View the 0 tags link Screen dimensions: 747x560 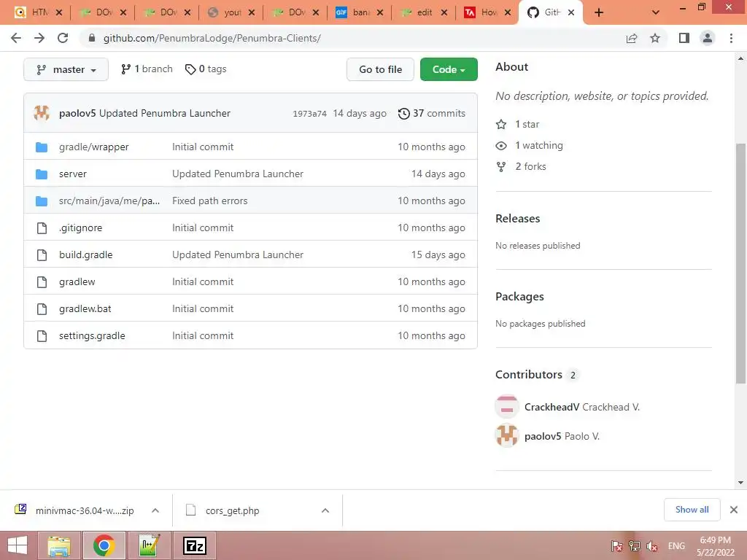pyautogui.click(x=206, y=69)
